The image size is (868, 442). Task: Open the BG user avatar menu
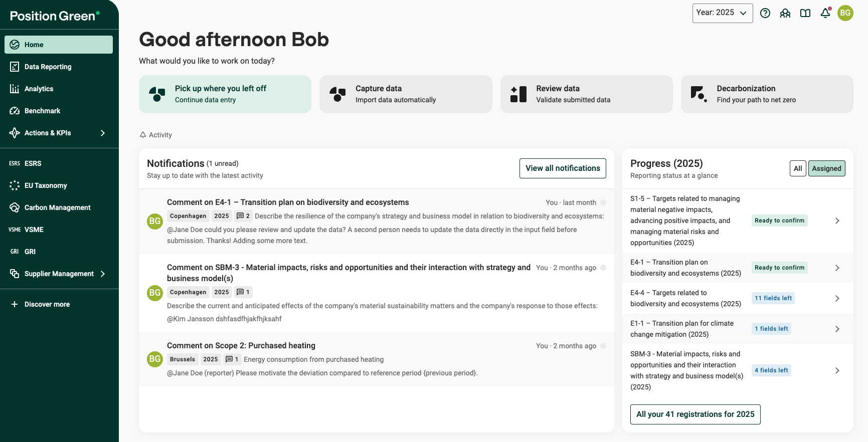click(x=845, y=13)
